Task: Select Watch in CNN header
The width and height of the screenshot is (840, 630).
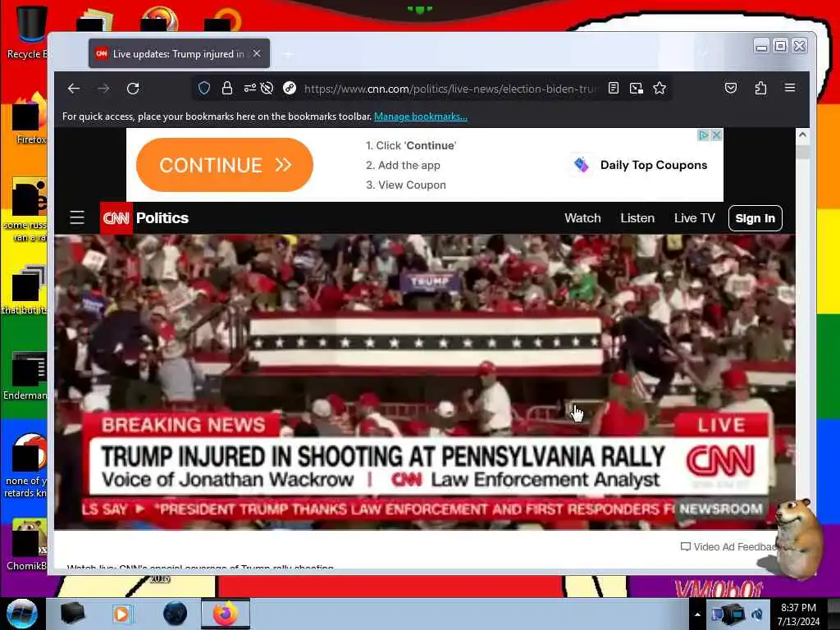Action: (582, 218)
